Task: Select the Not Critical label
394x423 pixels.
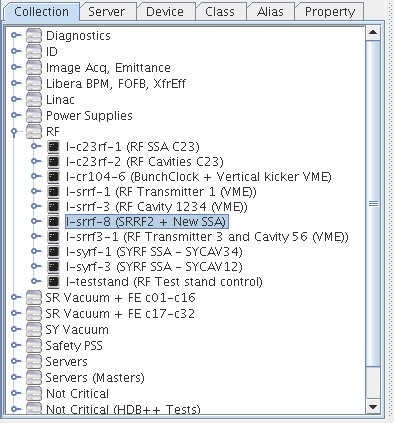Action: pyautogui.click(x=77, y=394)
